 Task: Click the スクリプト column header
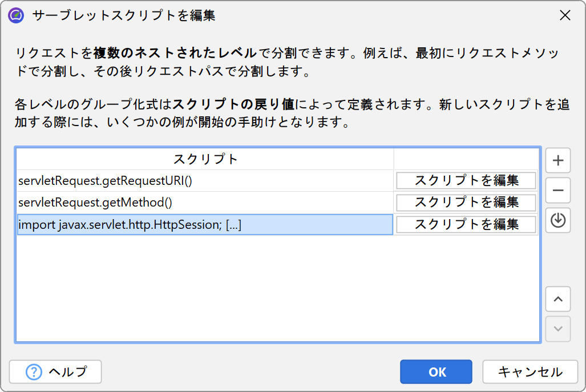pyautogui.click(x=205, y=159)
